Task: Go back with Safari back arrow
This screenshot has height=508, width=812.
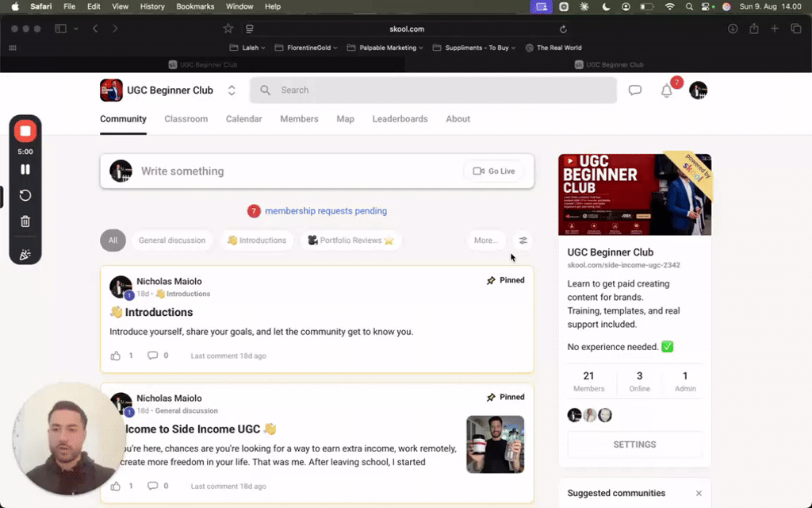Action: click(x=95, y=29)
